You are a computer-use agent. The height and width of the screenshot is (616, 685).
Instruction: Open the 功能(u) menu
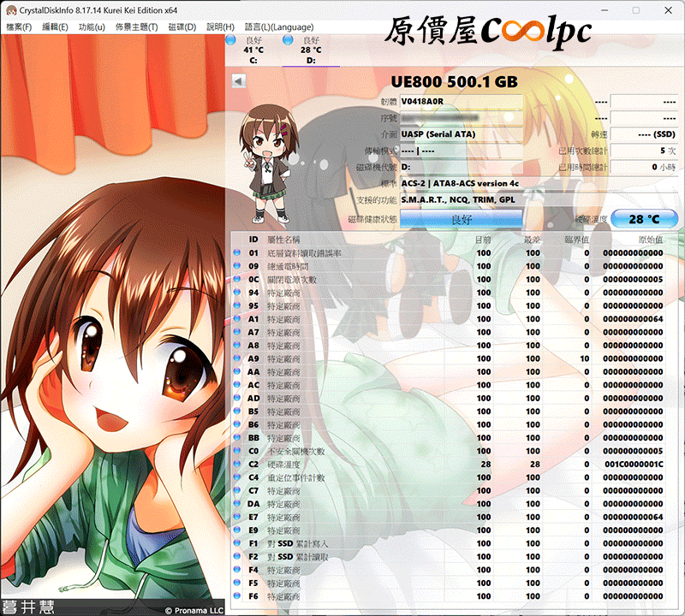[x=92, y=27]
